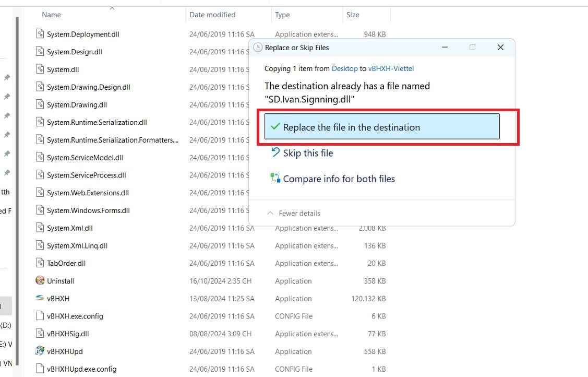
Task: Select the System.Xml.Linq.dll file row
Action: coord(77,245)
